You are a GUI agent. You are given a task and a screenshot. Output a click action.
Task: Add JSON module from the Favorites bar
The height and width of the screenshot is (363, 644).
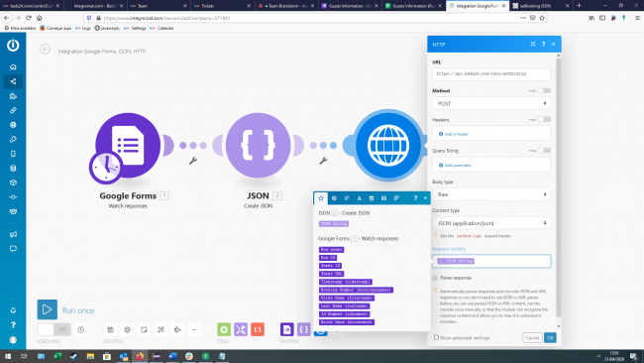(x=304, y=329)
